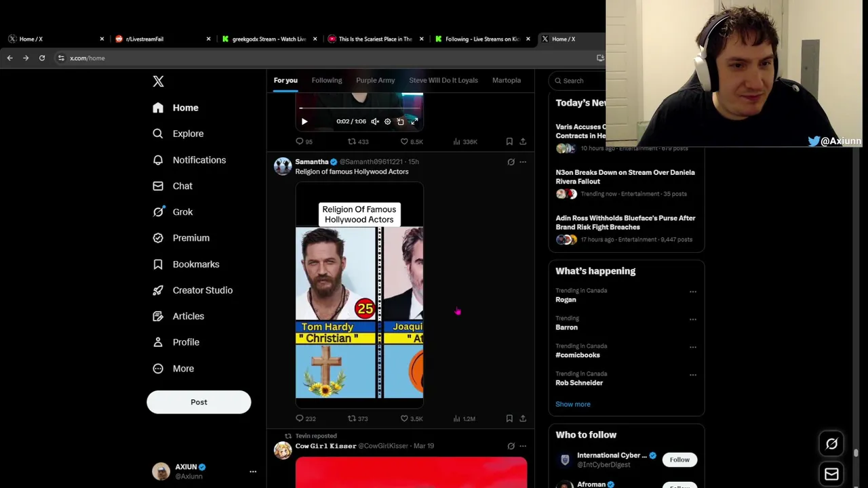Viewport: 868px width, 488px height.
Task: Close the greekgodx Stream browser tab
Action: (x=315, y=39)
